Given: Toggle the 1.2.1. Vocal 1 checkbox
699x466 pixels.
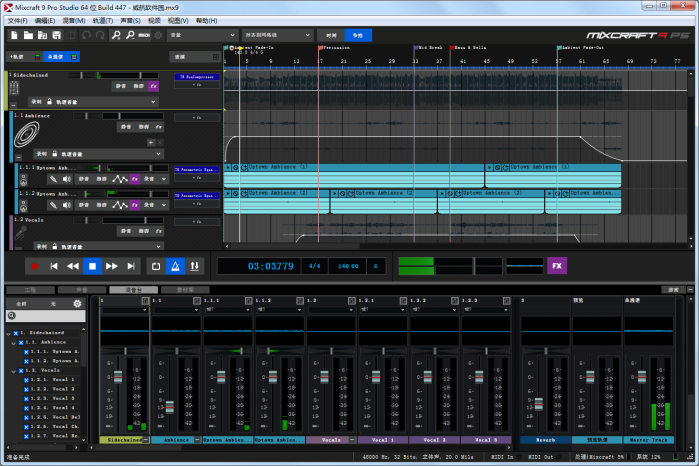Looking at the screenshot, I should click(x=27, y=379).
